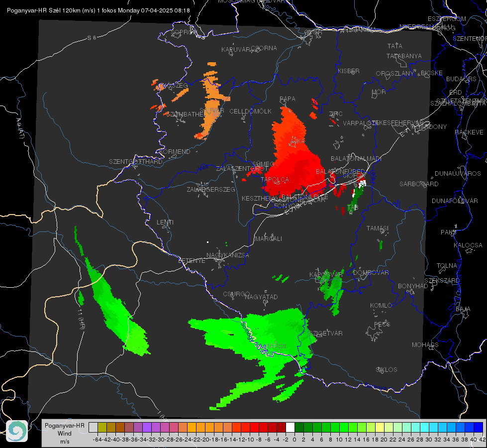Click the TAB town label

tap(353, 208)
